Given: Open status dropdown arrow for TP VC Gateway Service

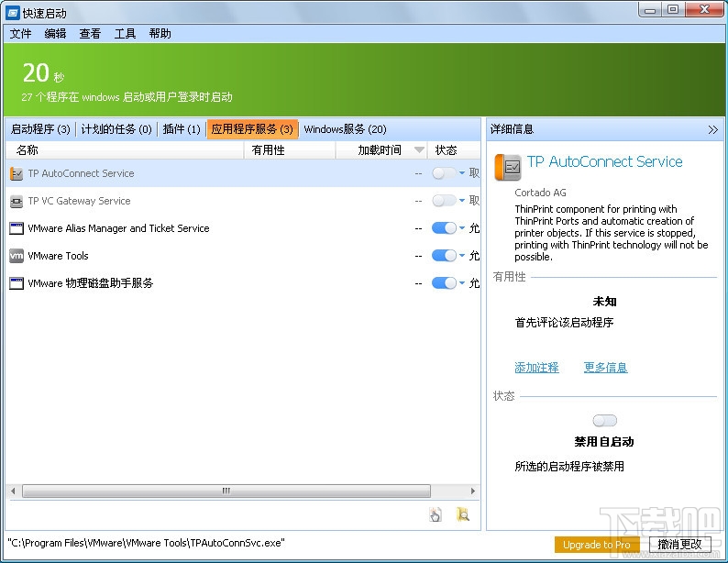Looking at the screenshot, I should (462, 201).
